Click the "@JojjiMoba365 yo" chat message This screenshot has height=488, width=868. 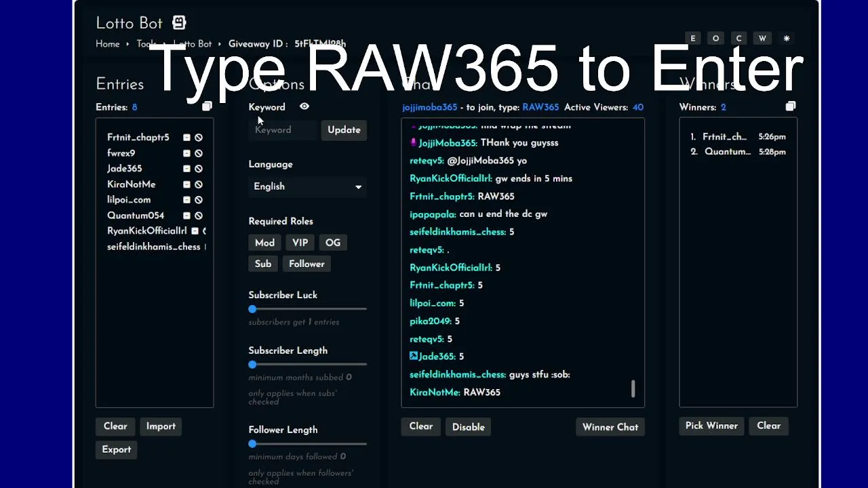pyautogui.click(x=468, y=161)
